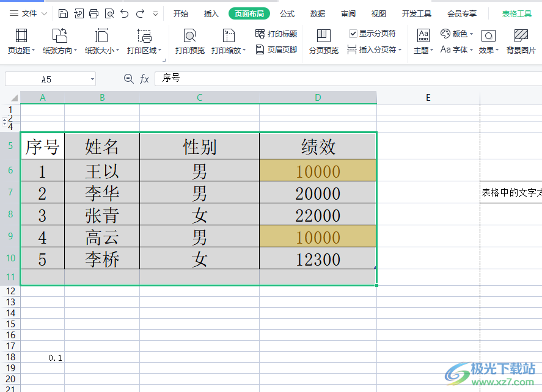Click the 页眉页脚 button
542x392 pixels.
pyautogui.click(x=276, y=49)
